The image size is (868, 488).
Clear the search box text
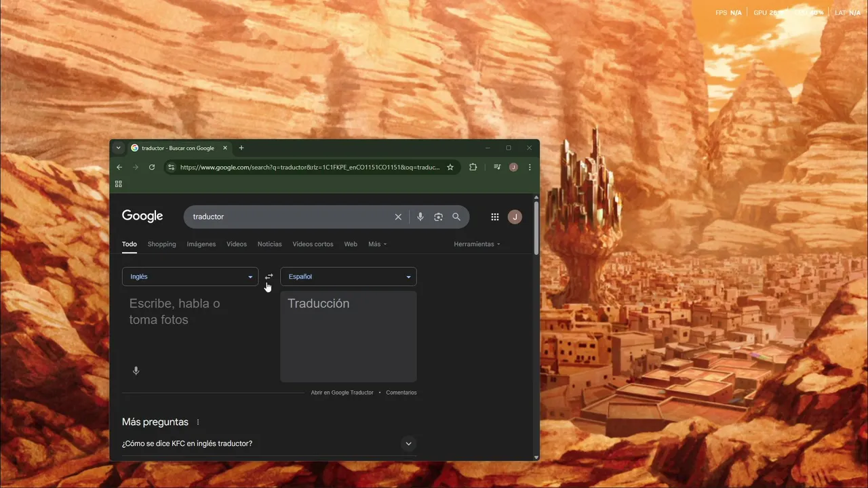(398, 217)
